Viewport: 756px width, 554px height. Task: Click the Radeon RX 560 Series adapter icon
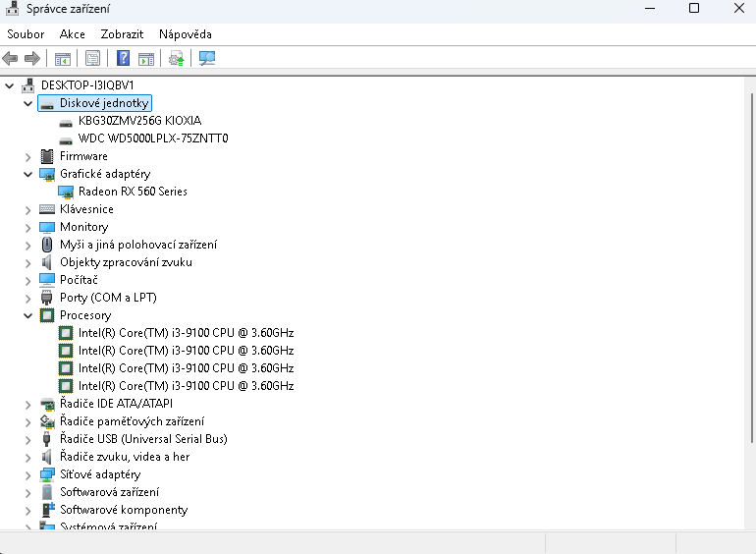click(x=66, y=192)
